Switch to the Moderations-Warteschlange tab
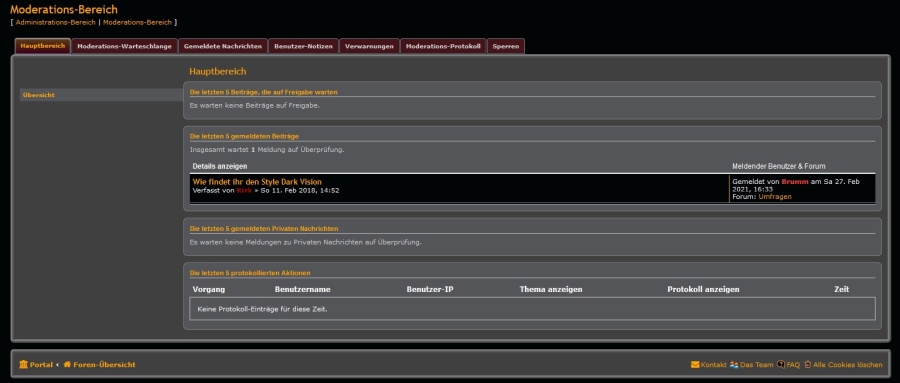Viewport: 900px width, 383px height. (125, 47)
